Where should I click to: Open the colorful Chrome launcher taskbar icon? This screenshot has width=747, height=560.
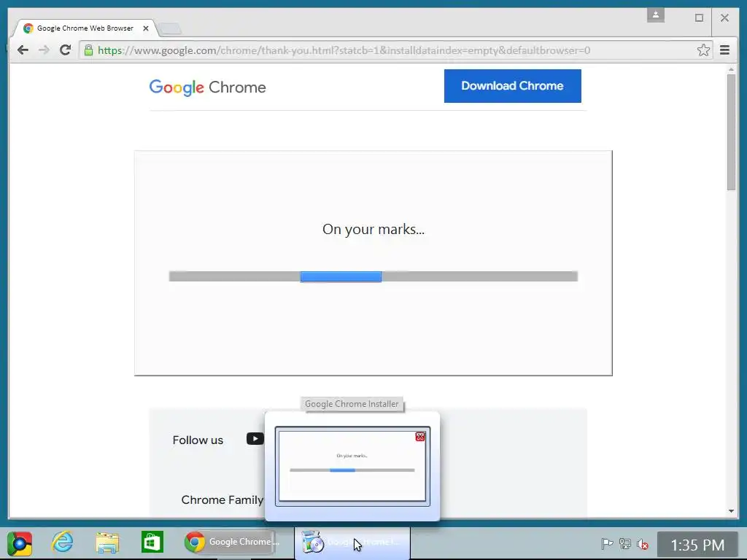tap(20, 543)
